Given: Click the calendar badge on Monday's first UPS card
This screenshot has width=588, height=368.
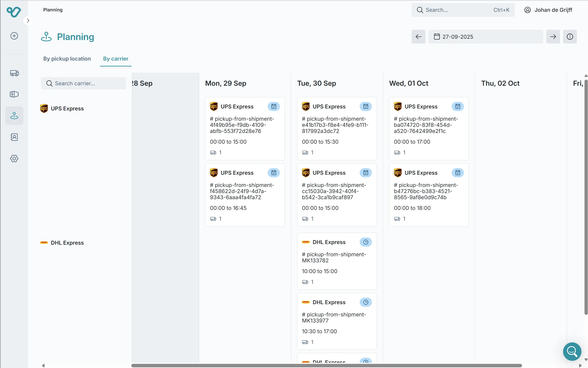Looking at the screenshot, I should pyautogui.click(x=274, y=106).
